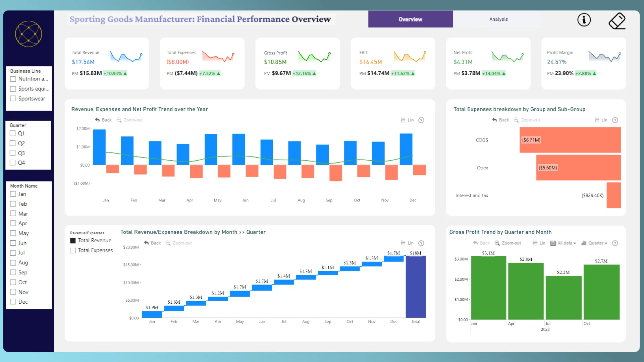644x362 pixels.
Task: Toggle Lin scale in Total Expenses breakdown
Action: [x=601, y=120]
